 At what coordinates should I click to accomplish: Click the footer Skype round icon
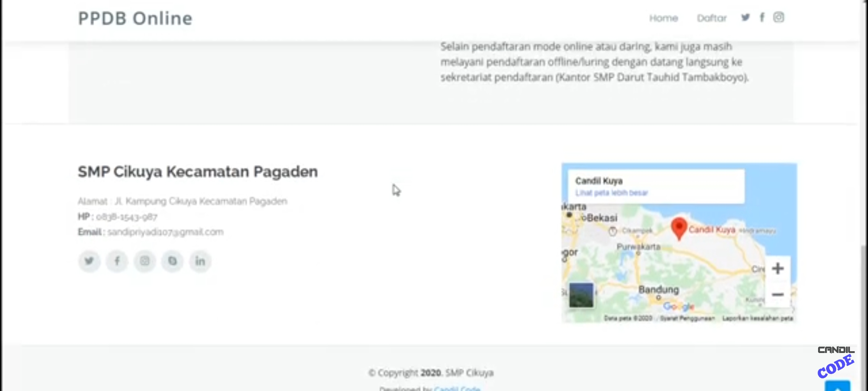click(173, 261)
